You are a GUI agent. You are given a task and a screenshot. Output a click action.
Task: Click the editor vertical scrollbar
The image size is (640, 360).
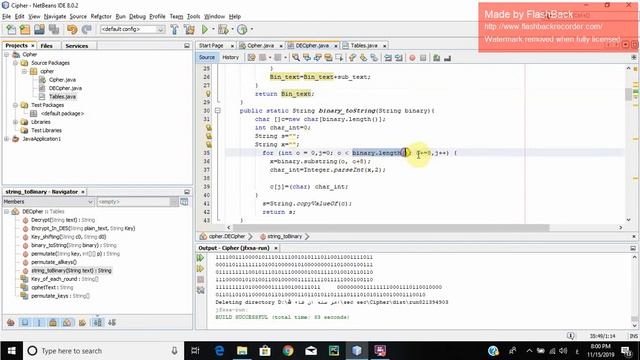[629, 95]
